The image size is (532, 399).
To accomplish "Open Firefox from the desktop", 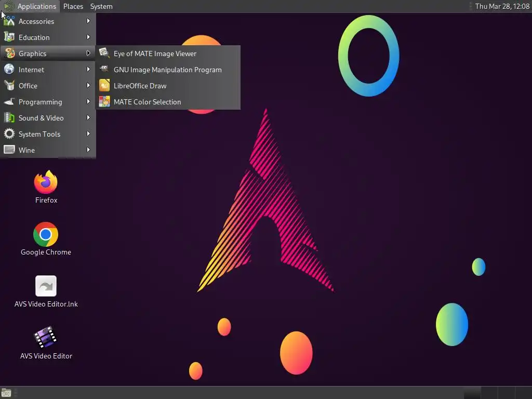I will (46, 182).
